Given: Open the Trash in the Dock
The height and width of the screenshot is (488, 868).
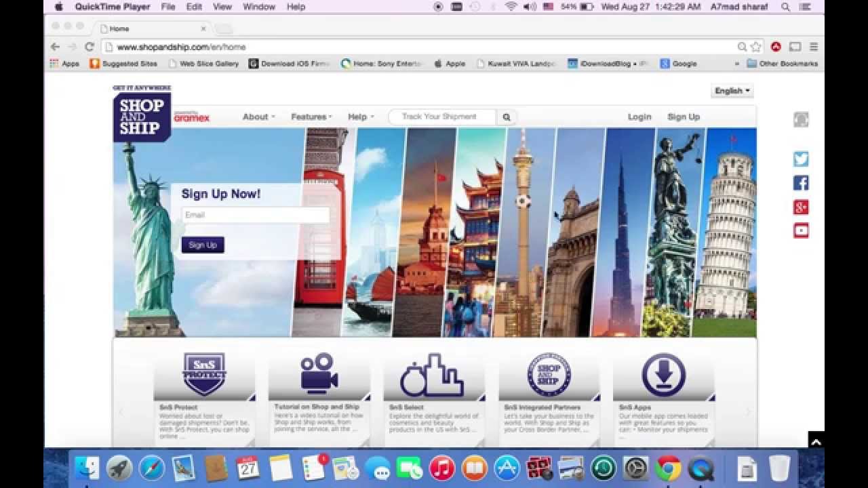Looking at the screenshot, I should tap(779, 468).
